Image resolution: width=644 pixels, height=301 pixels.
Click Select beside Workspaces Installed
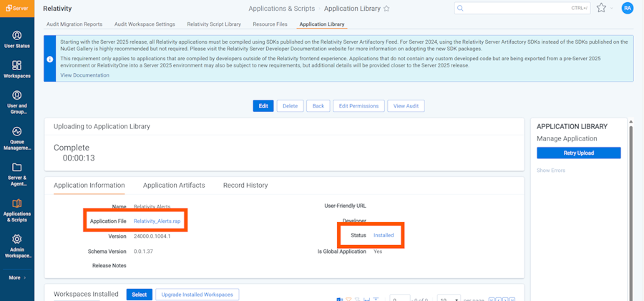tap(140, 295)
